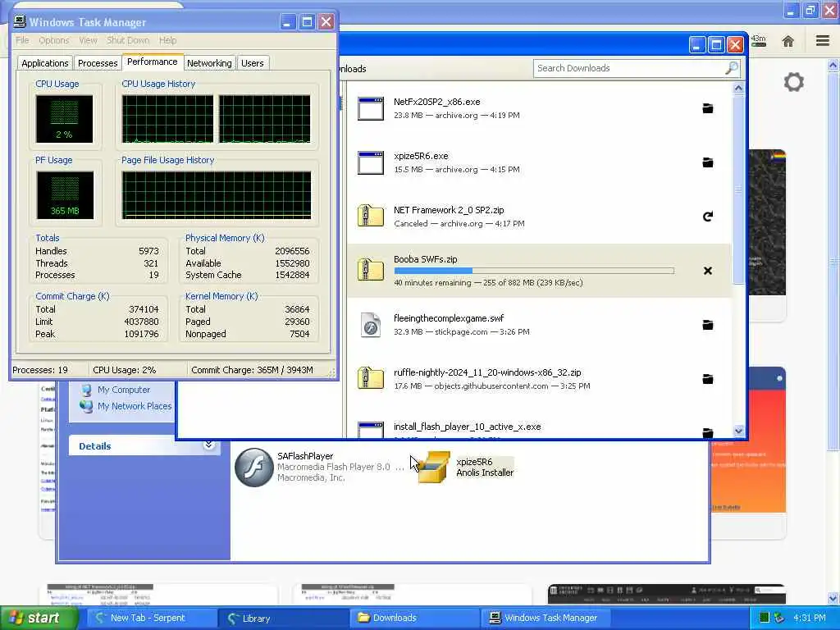Select the xpize5R6 Anolis Installer icon

tap(433, 467)
